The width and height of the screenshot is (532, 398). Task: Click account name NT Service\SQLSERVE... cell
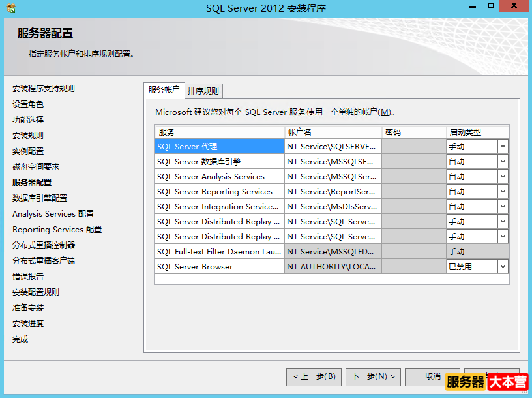[x=333, y=146]
